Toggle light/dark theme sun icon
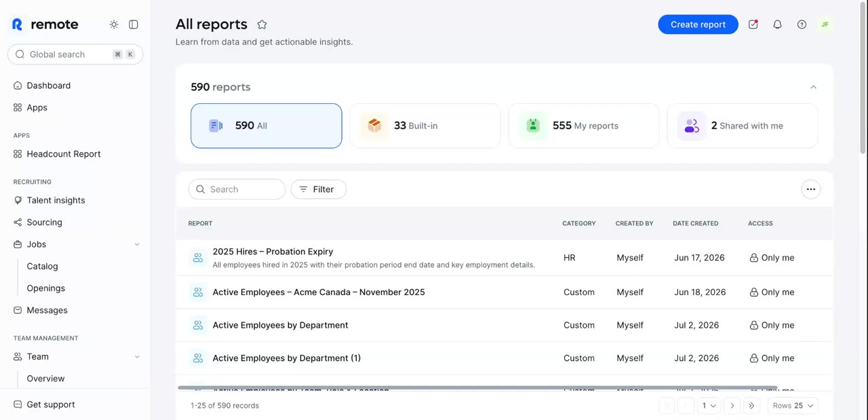This screenshot has height=420, width=868. pos(114,24)
